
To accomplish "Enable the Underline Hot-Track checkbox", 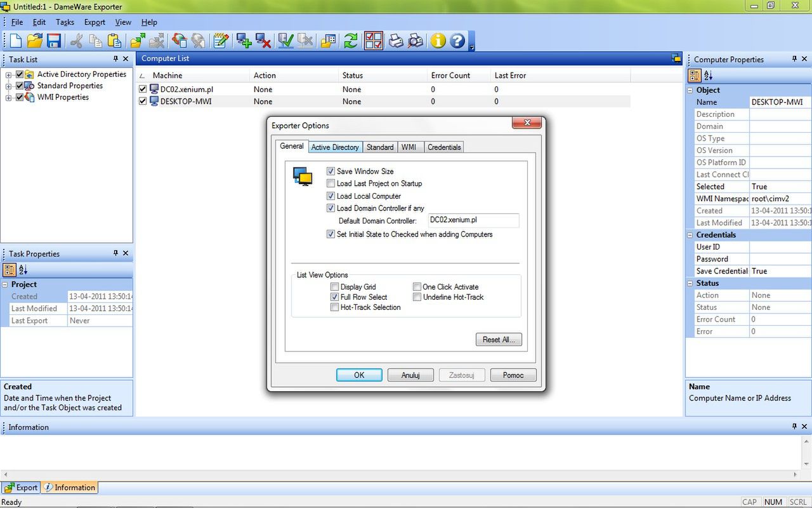I will [x=417, y=297].
